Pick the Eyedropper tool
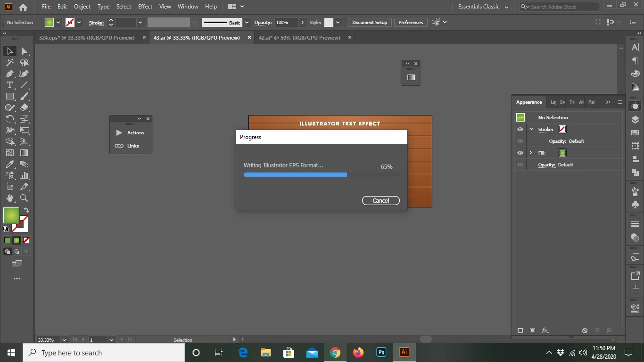 point(9,164)
